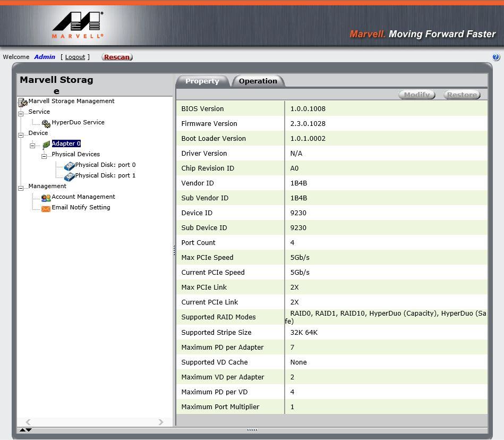The image size is (504, 440).
Task: Collapse the Service tree node
Action: pos(21,114)
